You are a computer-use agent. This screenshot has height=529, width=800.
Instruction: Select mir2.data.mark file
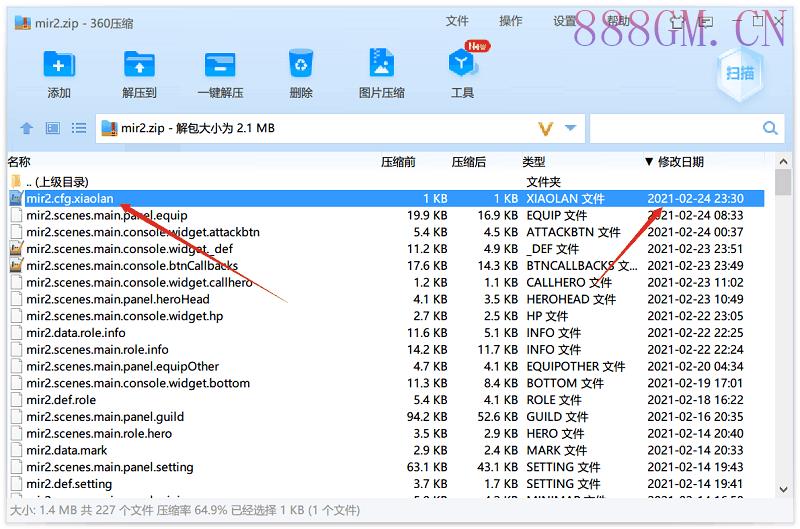pos(386,450)
